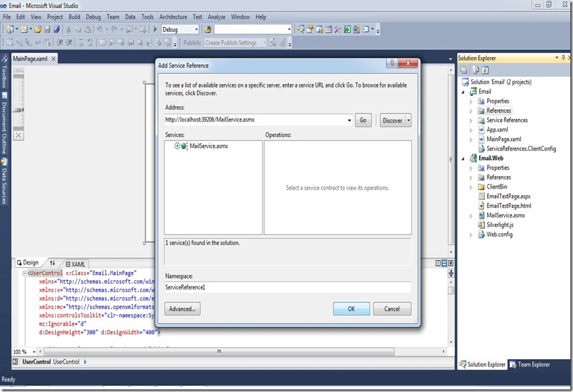Expand Service References folder in Solution Explorer
Image resolution: width=573 pixels, height=392 pixels.
[x=471, y=120]
